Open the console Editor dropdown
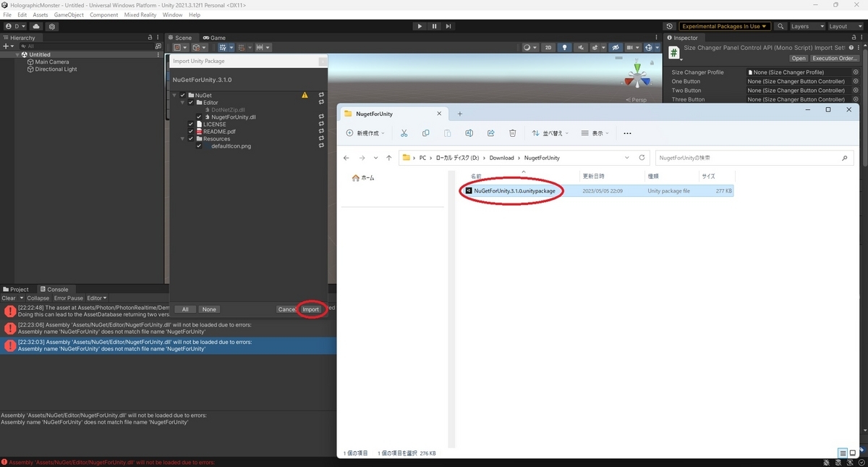 [x=97, y=298]
